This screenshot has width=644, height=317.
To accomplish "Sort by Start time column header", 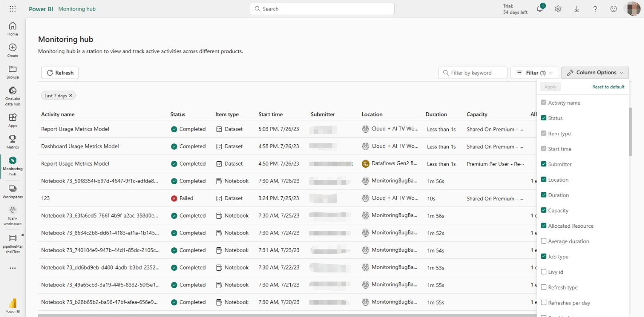I will (x=271, y=115).
